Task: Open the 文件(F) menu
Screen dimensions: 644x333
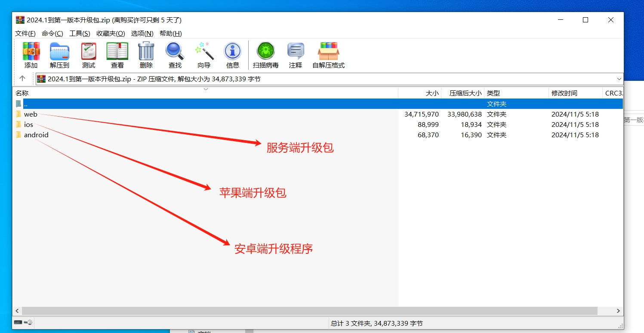Action: (x=25, y=34)
